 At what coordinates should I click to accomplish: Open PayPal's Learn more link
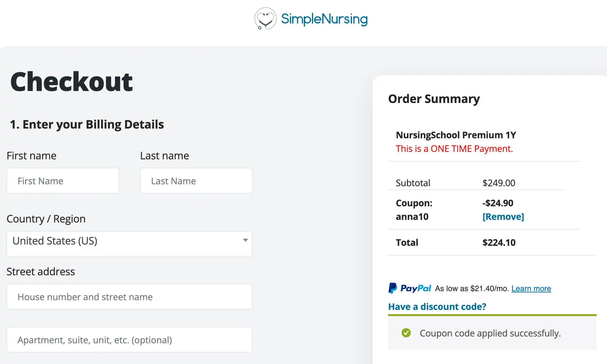531,289
